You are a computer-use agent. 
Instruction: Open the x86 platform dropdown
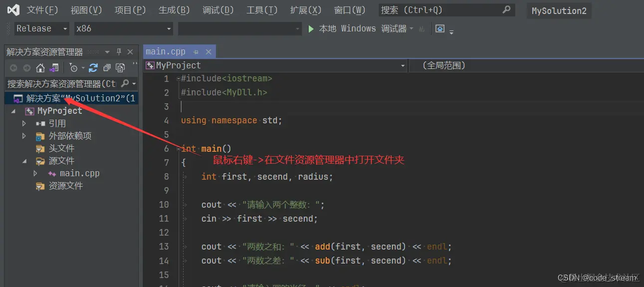123,29
